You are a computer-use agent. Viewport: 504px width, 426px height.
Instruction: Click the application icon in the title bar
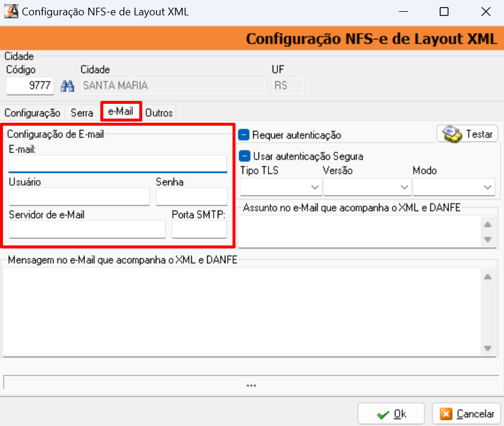point(11,12)
